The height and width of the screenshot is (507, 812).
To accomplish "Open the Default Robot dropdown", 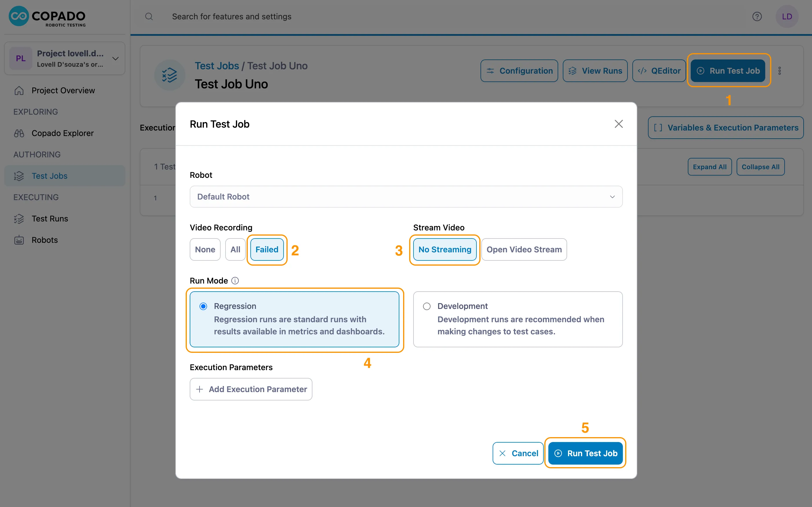I will [406, 197].
